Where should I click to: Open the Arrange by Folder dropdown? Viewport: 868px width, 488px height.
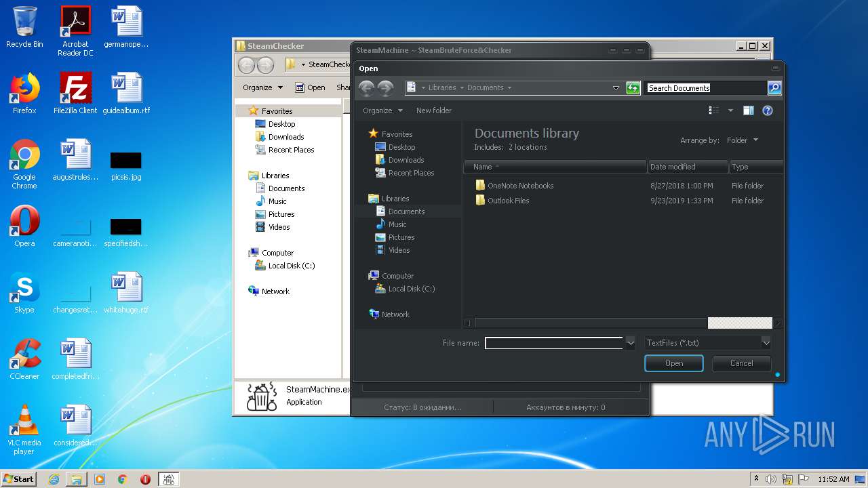[743, 140]
